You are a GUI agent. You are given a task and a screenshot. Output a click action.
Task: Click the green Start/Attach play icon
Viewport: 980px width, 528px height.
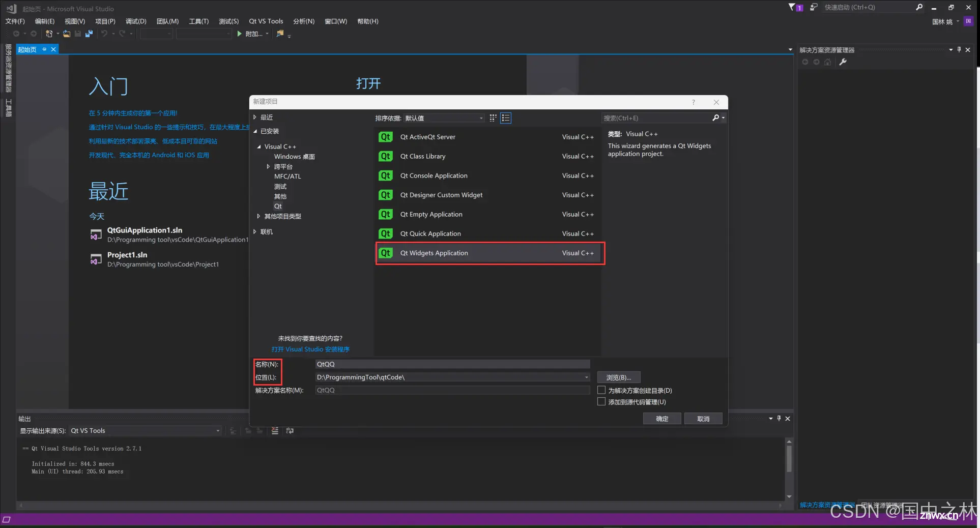click(239, 34)
